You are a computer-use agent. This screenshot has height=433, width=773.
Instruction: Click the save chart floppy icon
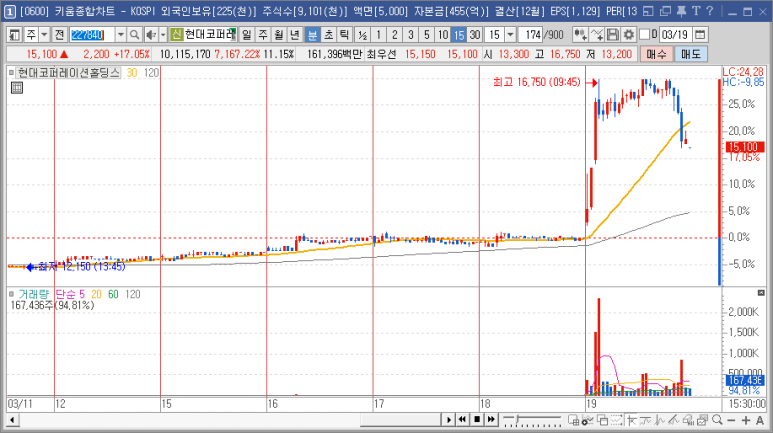[x=613, y=35]
